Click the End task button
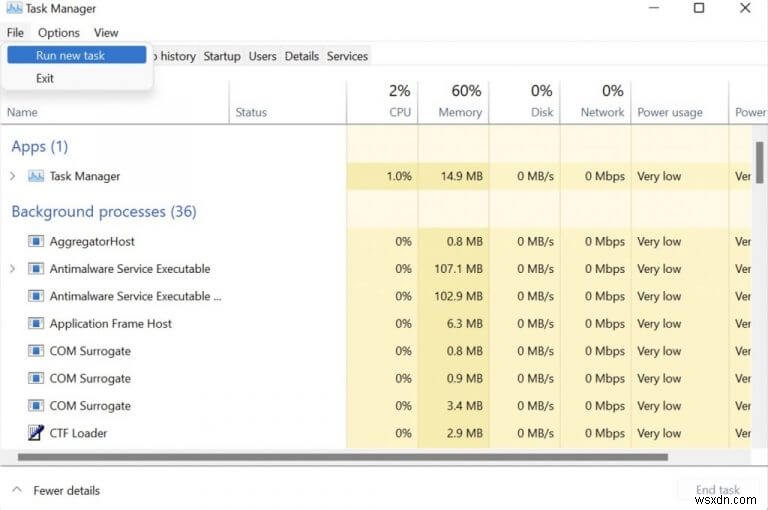The image size is (768, 510). (718, 489)
